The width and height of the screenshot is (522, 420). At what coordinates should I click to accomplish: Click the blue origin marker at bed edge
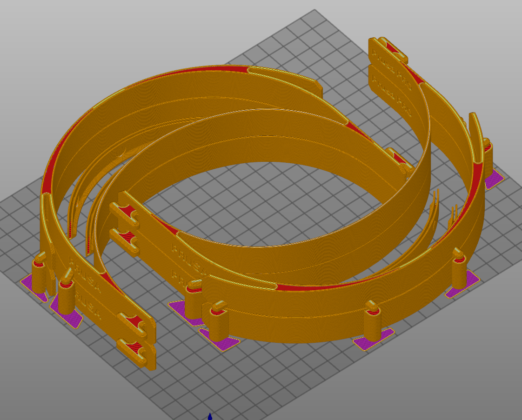[x=210, y=416]
